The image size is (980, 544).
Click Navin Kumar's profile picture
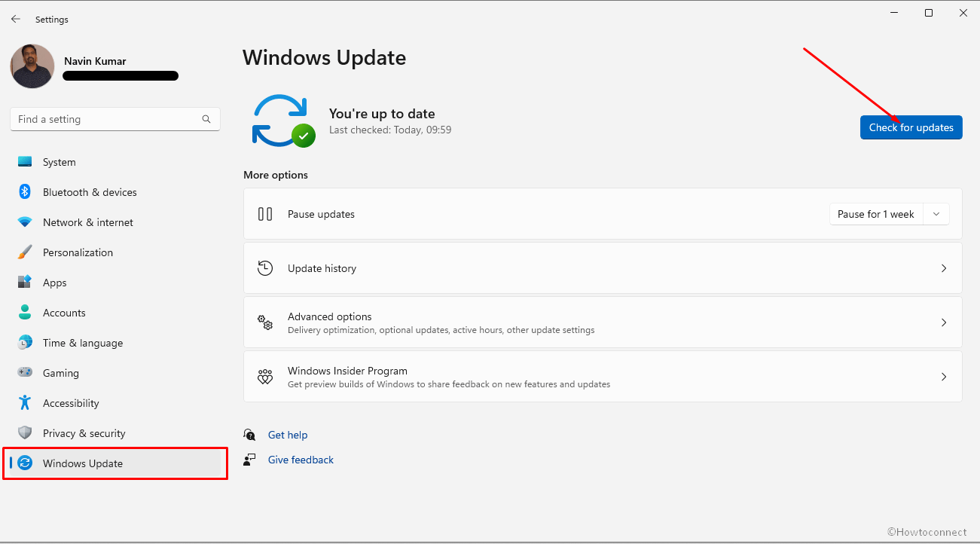tap(32, 66)
